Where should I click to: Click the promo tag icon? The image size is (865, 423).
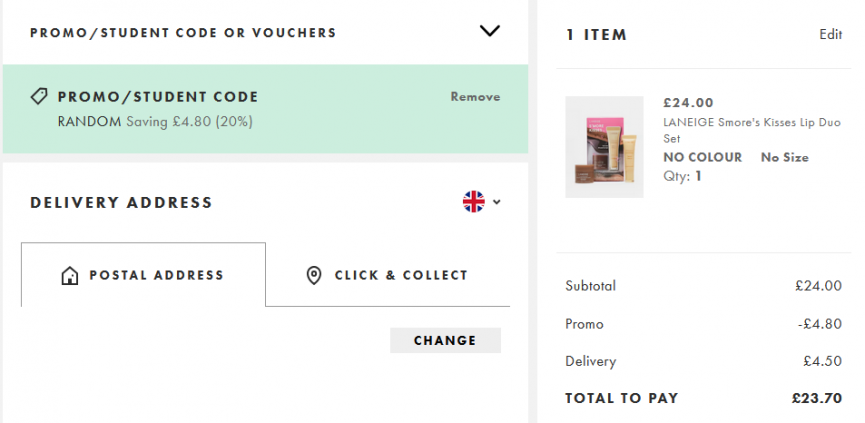pyautogui.click(x=39, y=97)
